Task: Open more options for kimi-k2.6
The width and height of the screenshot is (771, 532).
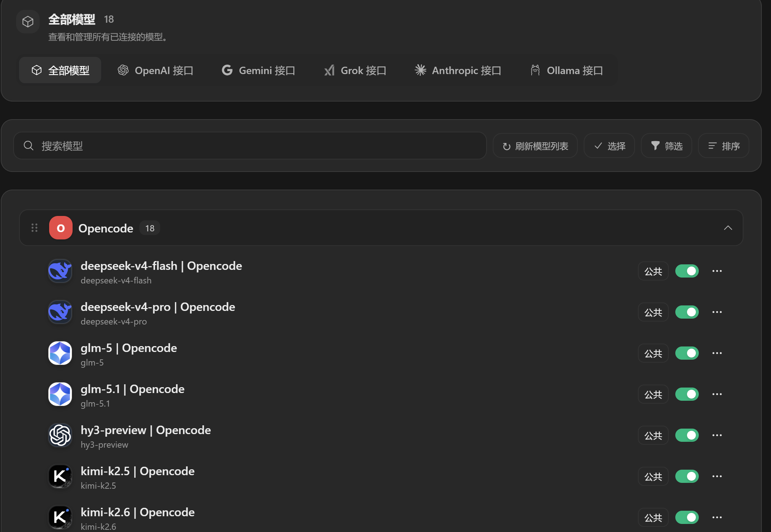Action: [x=717, y=517]
